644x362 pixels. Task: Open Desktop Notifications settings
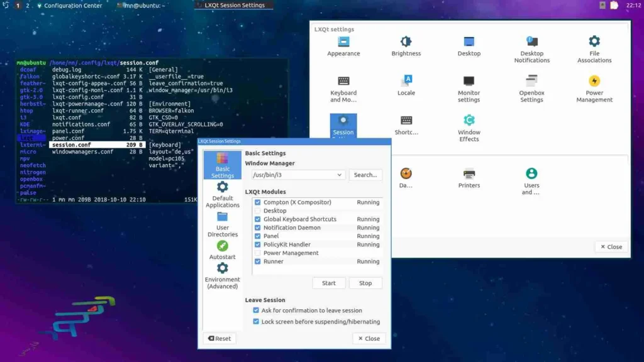(x=531, y=49)
